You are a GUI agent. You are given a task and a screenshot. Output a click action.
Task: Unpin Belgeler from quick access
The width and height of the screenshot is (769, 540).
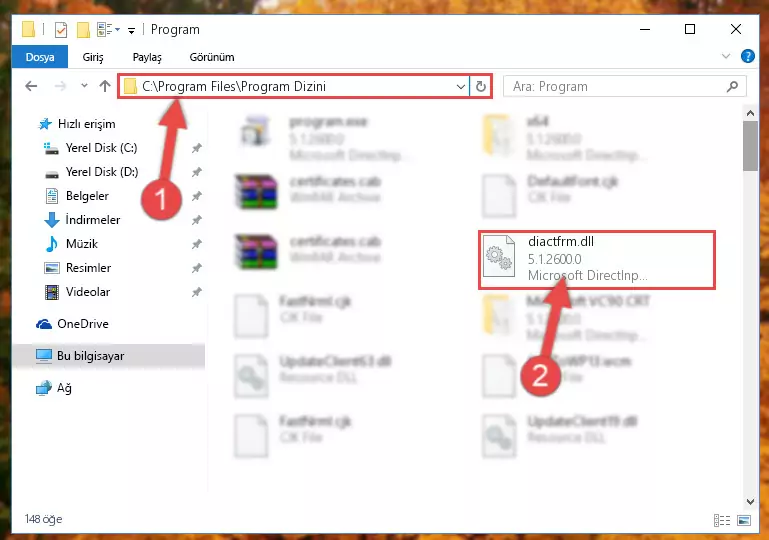click(197, 196)
